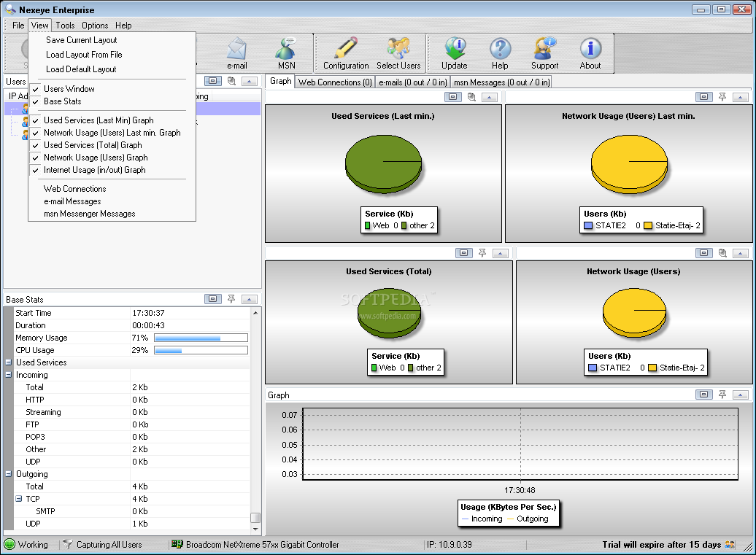Maximize the Network Usage Last min. panel
The height and width of the screenshot is (555, 756).
[704, 97]
